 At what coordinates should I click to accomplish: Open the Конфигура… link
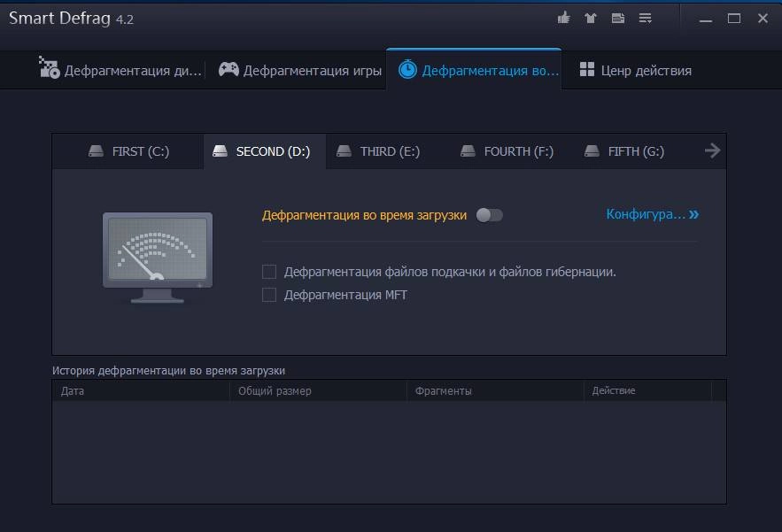tap(653, 214)
